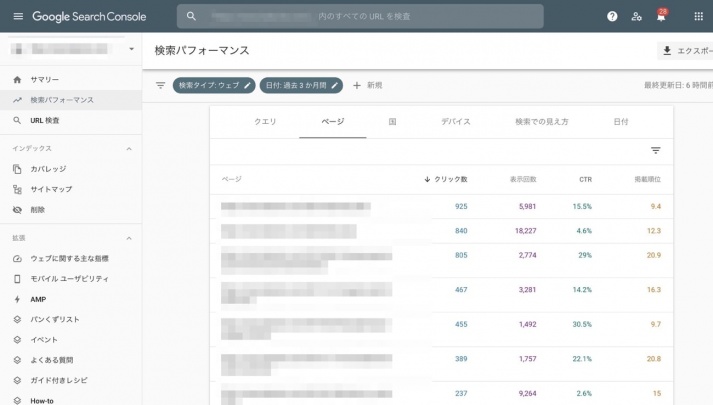This screenshot has height=405, width=713.
Task: Switch to the 国 tab
Action: click(x=392, y=122)
